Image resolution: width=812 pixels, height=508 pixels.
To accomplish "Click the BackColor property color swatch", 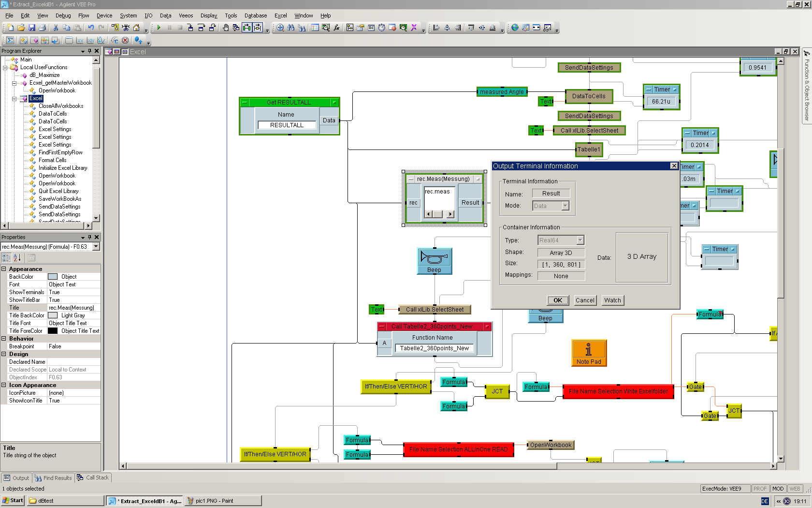I will coord(53,277).
